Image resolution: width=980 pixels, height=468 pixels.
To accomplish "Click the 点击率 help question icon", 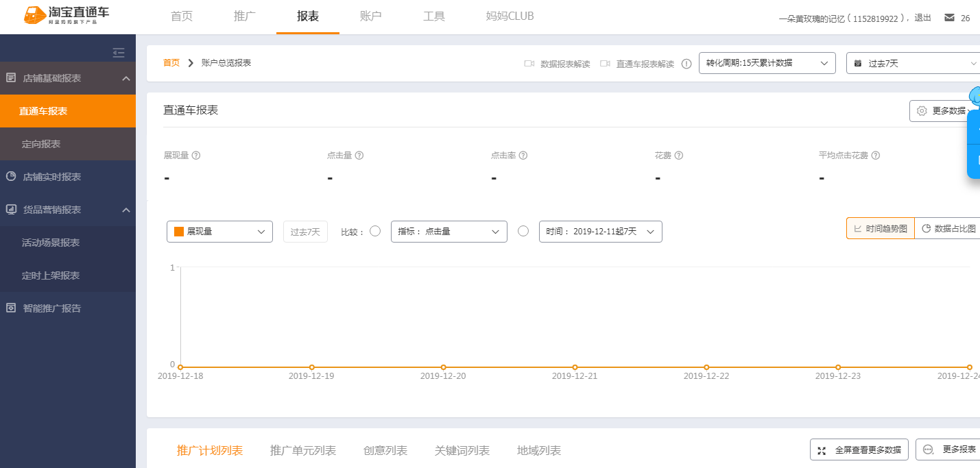I will point(523,156).
